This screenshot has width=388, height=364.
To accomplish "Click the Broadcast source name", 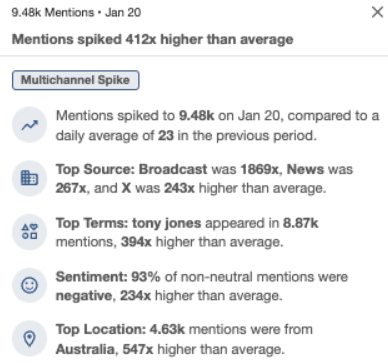I will coord(173,169).
